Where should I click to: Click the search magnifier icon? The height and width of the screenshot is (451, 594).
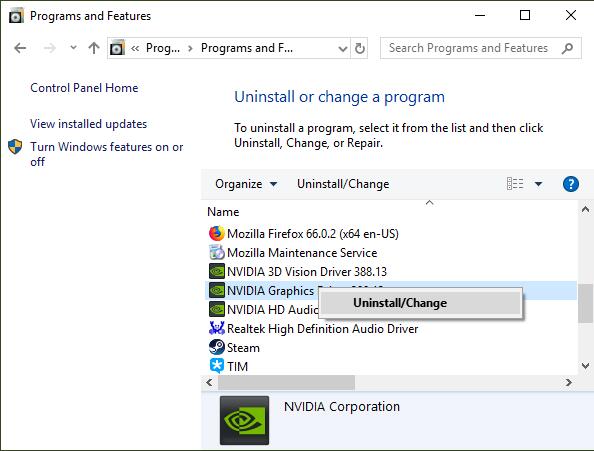567,48
